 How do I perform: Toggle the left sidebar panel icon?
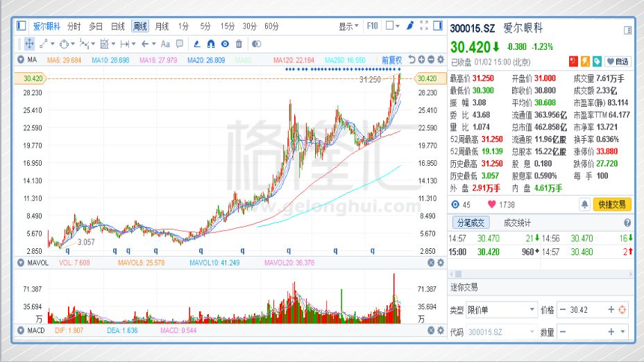22,26
